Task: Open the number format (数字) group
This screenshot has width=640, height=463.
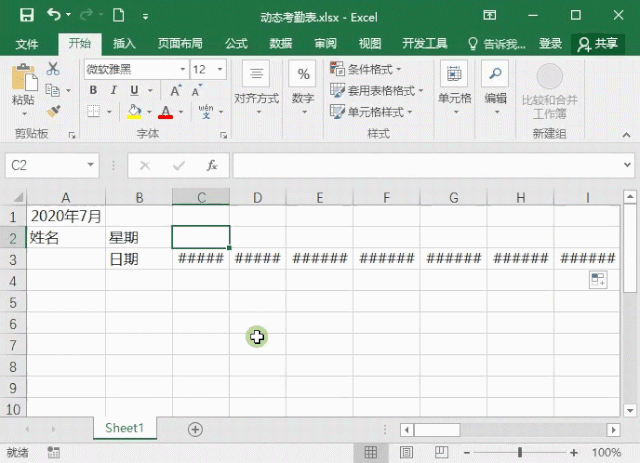Action: coord(303,87)
